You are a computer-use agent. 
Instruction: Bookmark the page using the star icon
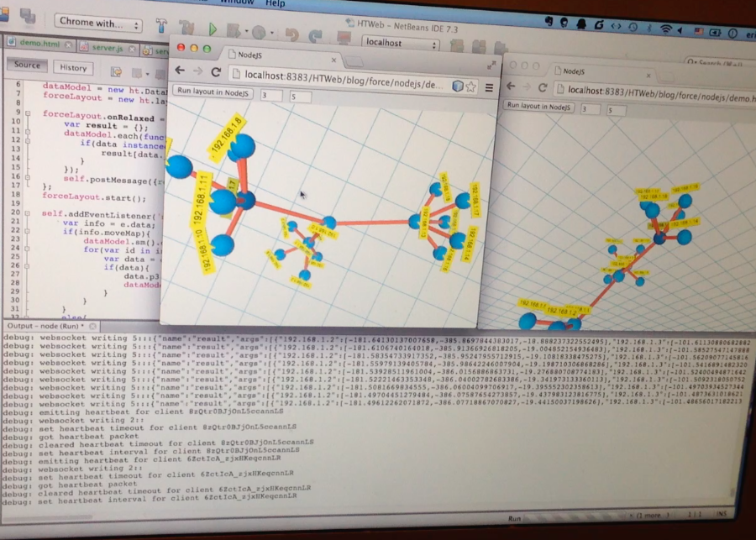click(x=470, y=87)
